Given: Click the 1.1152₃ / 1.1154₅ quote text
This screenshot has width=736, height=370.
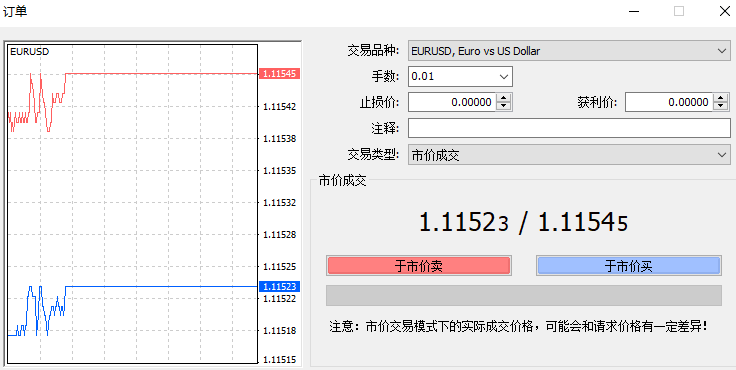Looking at the screenshot, I should coord(523,222).
